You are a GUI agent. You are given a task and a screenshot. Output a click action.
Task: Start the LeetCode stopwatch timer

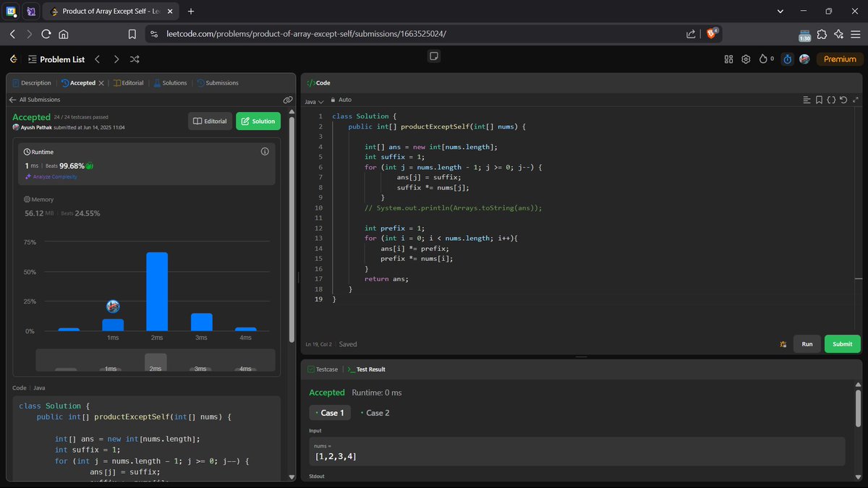788,59
